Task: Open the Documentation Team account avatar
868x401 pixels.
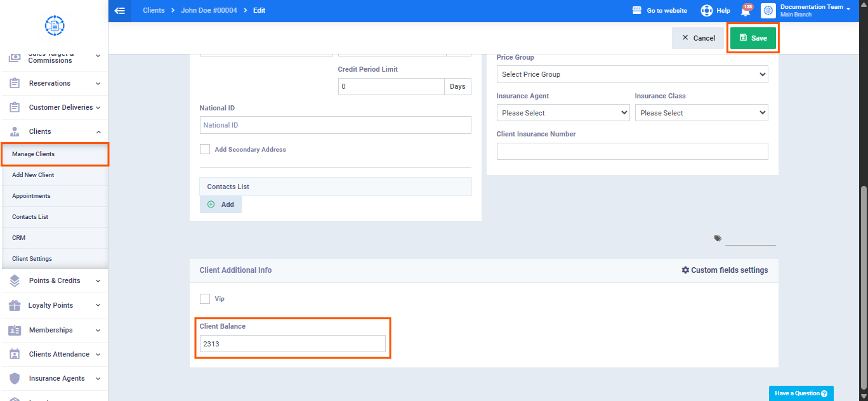Action: 768,11
